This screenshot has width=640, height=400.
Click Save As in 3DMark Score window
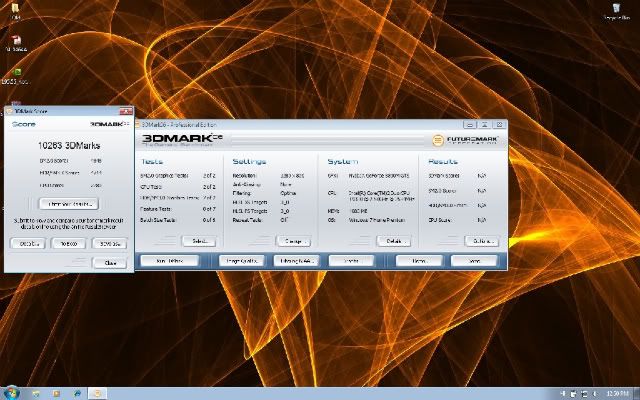click(x=109, y=244)
